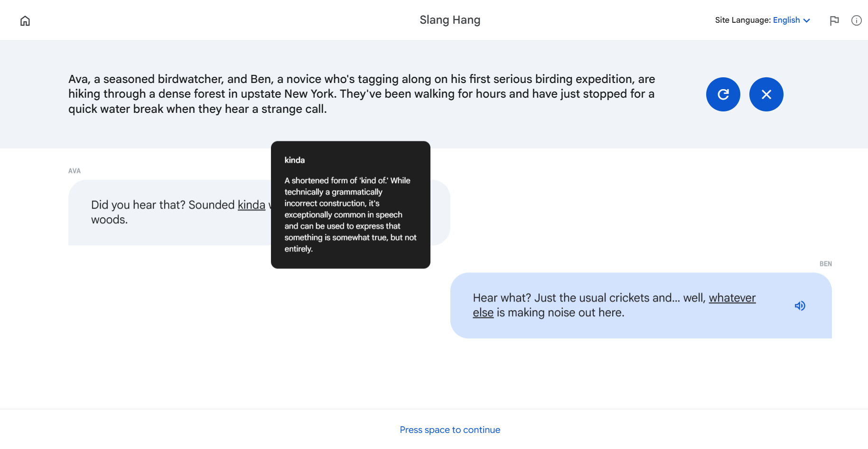Click the AVA speaker label
This screenshot has height=449, width=868.
[x=75, y=171]
